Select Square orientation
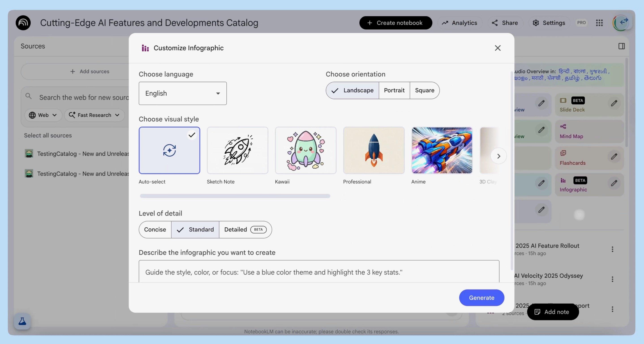This screenshot has height=344, width=644. pos(425,90)
